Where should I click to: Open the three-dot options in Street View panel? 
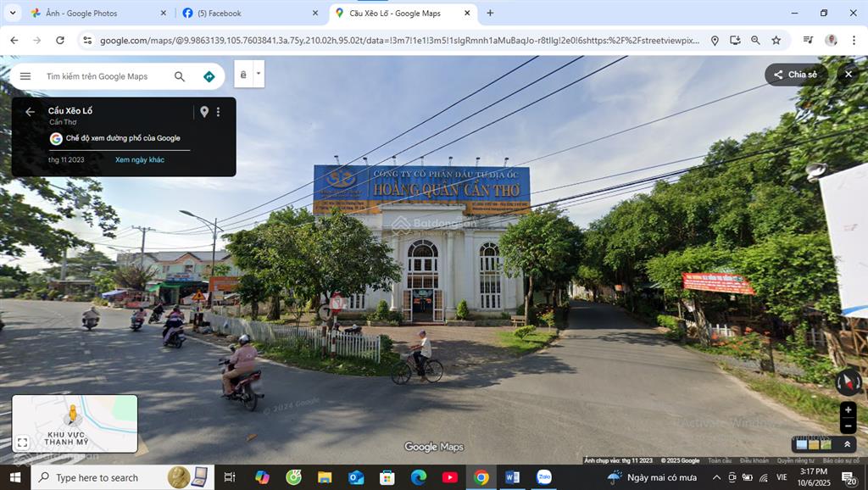(218, 112)
